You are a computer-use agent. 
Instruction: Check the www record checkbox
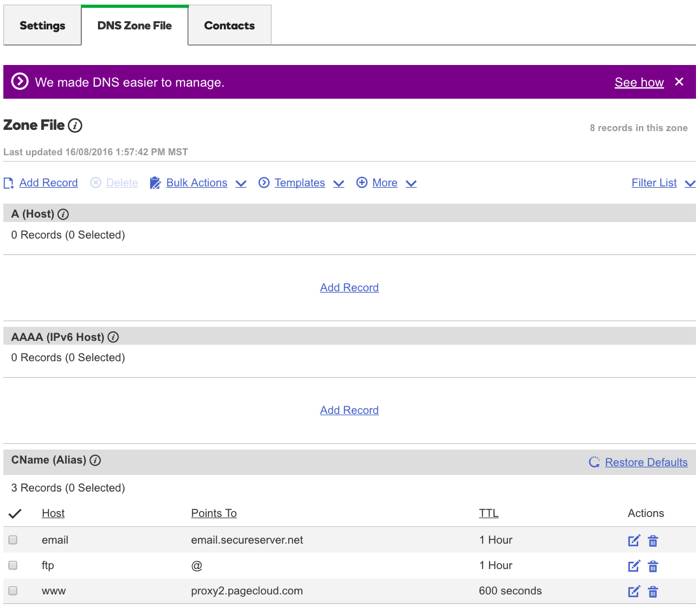13,591
